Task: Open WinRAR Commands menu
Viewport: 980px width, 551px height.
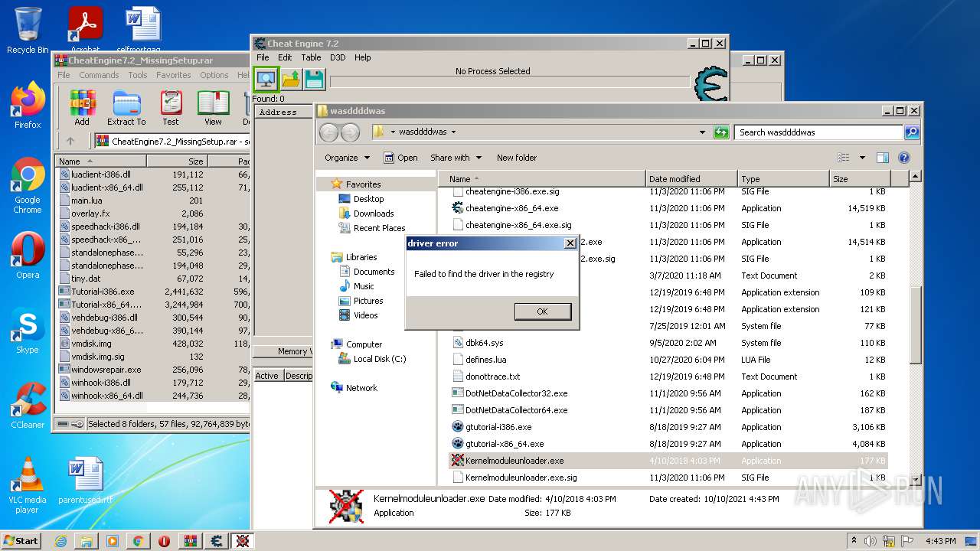Action: [x=99, y=75]
